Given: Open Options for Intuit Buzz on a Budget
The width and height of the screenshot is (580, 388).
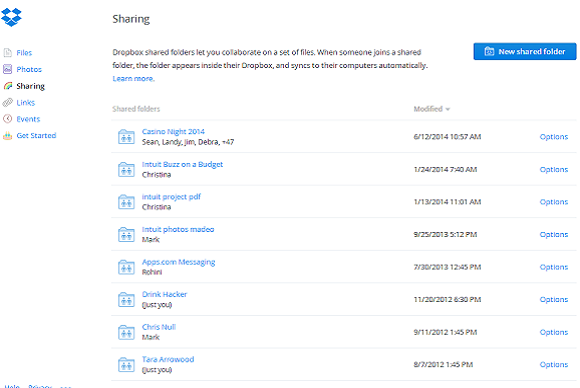Looking at the screenshot, I should tap(553, 169).
